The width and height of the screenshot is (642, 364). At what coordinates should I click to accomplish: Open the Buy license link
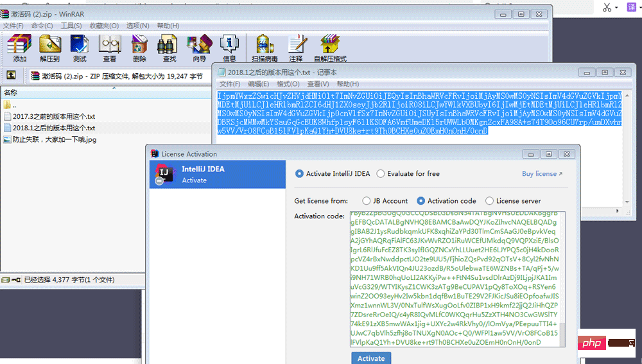pyautogui.click(x=542, y=173)
